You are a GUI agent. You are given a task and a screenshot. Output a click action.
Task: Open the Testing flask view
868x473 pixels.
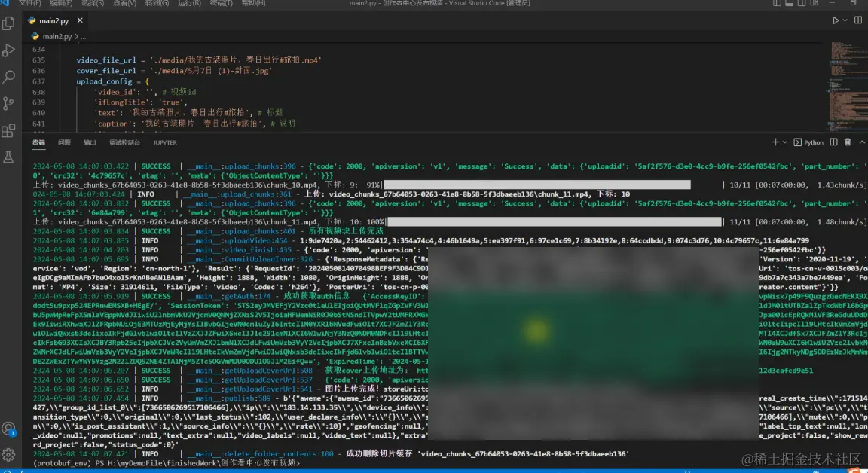coord(8,157)
